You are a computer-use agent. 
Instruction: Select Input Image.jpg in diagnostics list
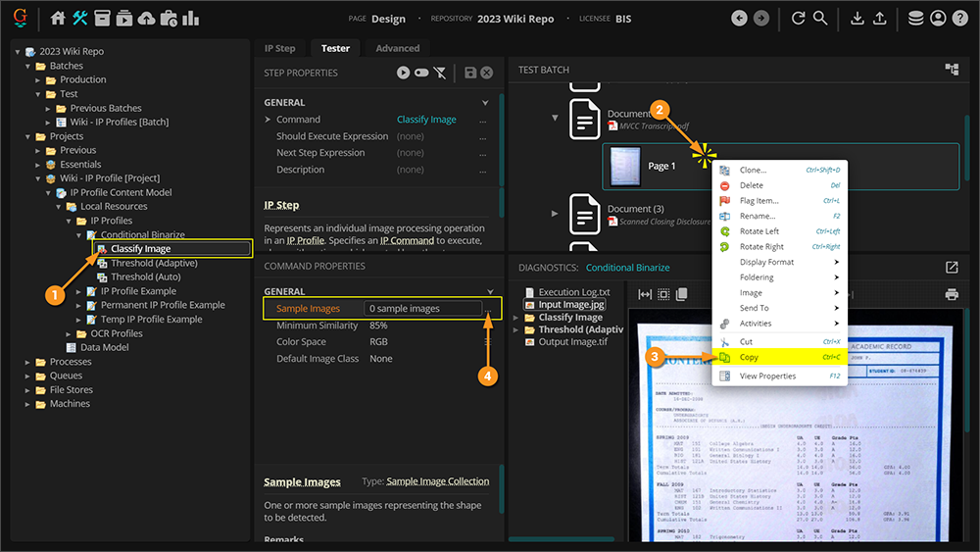(571, 305)
